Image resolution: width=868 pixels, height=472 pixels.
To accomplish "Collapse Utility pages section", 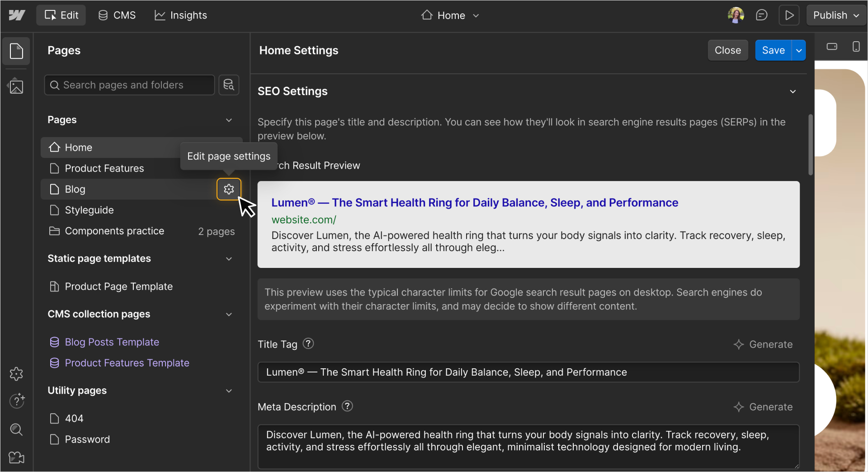I will click(229, 391).
